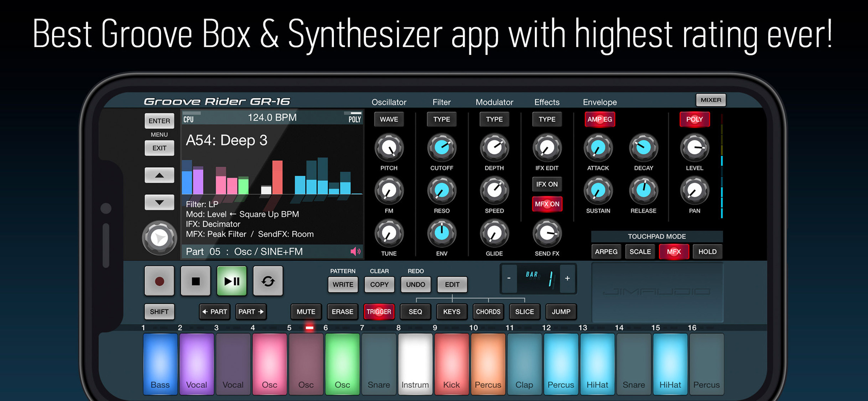This screenshot has width=868, height=401.
Task: Click the COPY button
Action: coord(379,285)
